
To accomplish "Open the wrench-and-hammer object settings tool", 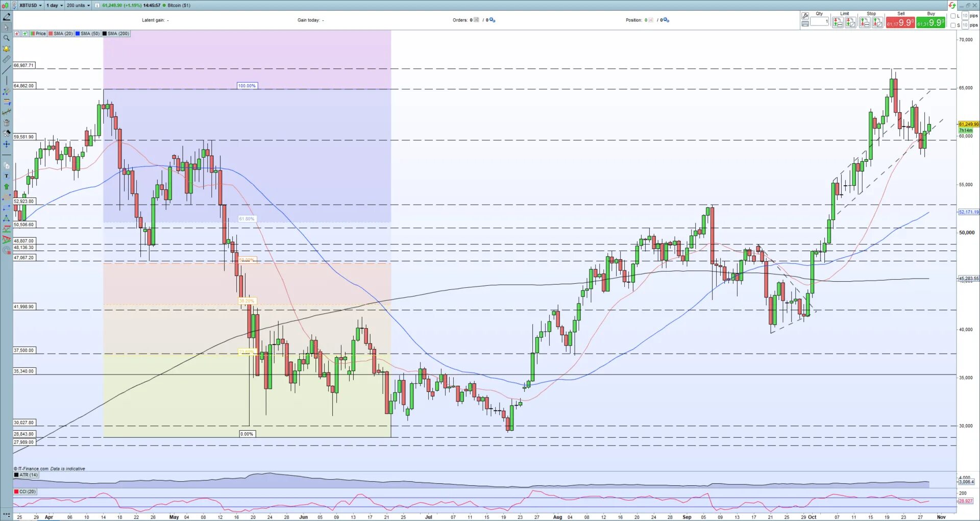I will coord(7,134).
